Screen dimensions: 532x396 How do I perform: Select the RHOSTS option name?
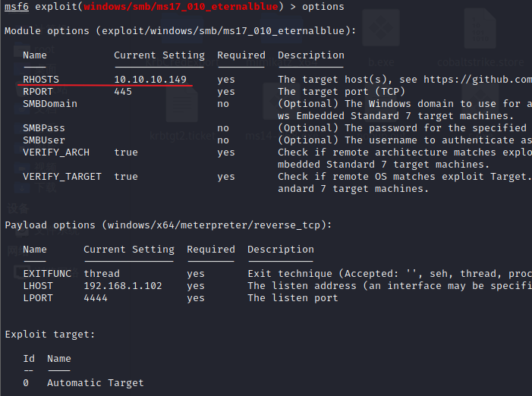coord(41,80)
